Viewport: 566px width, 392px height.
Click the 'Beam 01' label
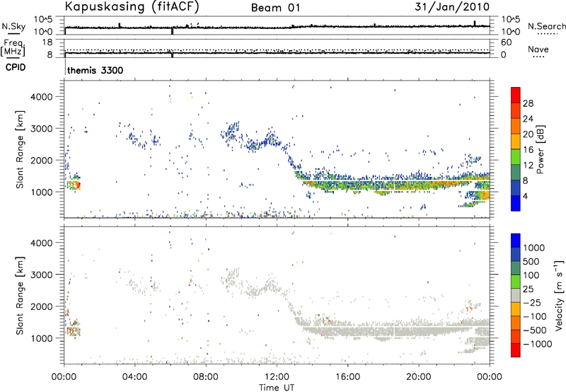coord(275,8)
